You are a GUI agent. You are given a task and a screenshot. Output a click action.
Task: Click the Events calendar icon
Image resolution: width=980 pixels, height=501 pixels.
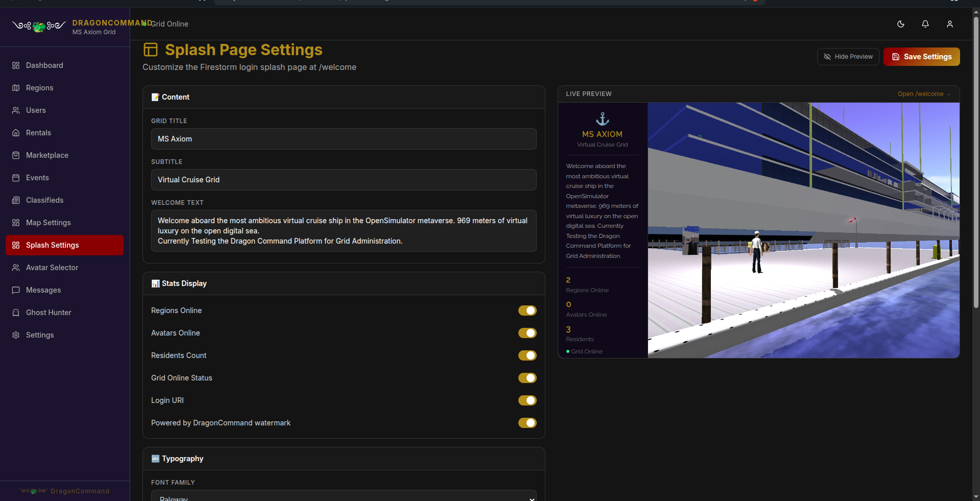pos(16,178)
